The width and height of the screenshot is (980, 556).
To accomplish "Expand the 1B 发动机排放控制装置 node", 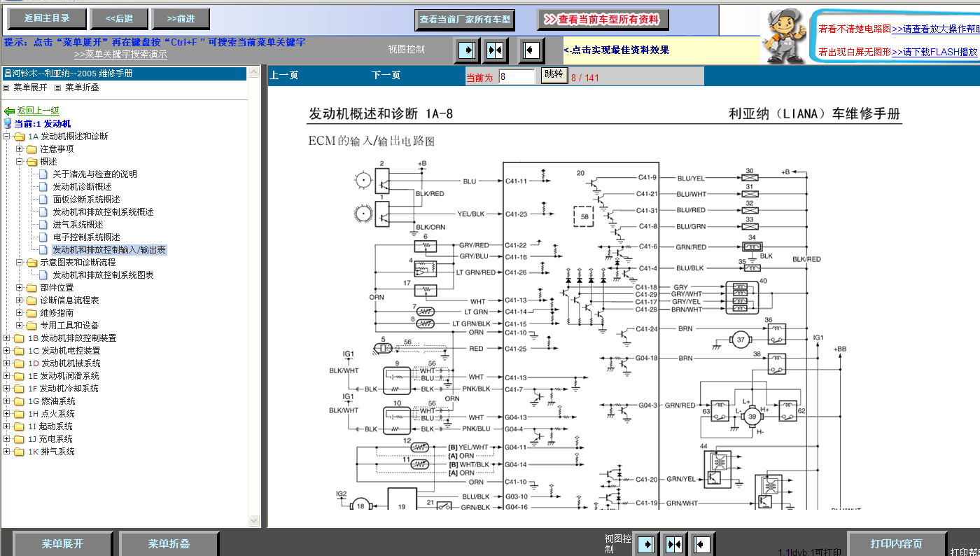I will pos(7,338).
